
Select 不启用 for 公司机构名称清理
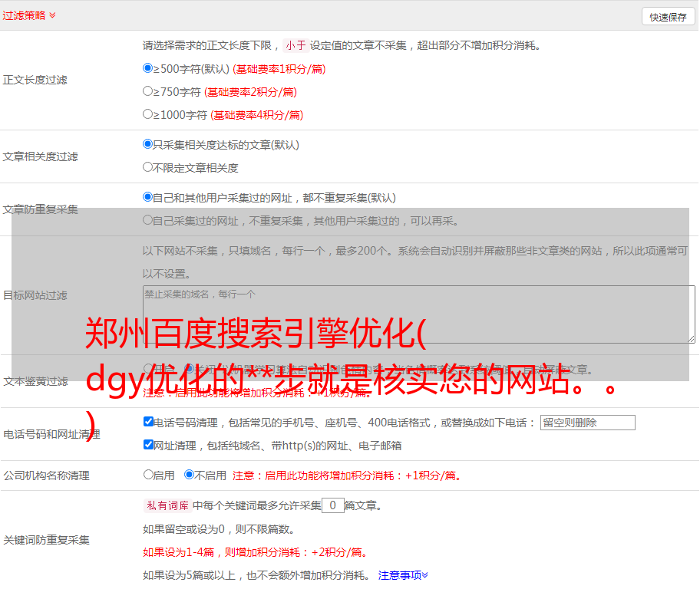pyautogui.click(x=190, y=475)
